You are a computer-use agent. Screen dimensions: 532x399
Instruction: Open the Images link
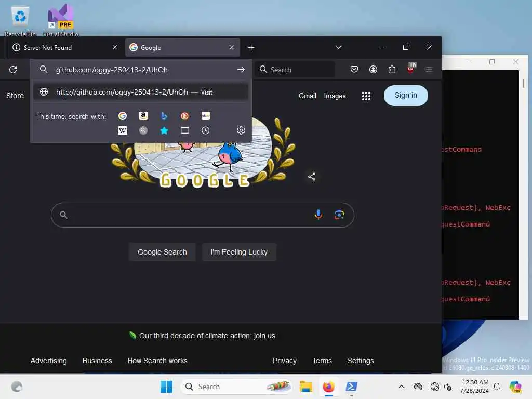[x=335, y=96]
